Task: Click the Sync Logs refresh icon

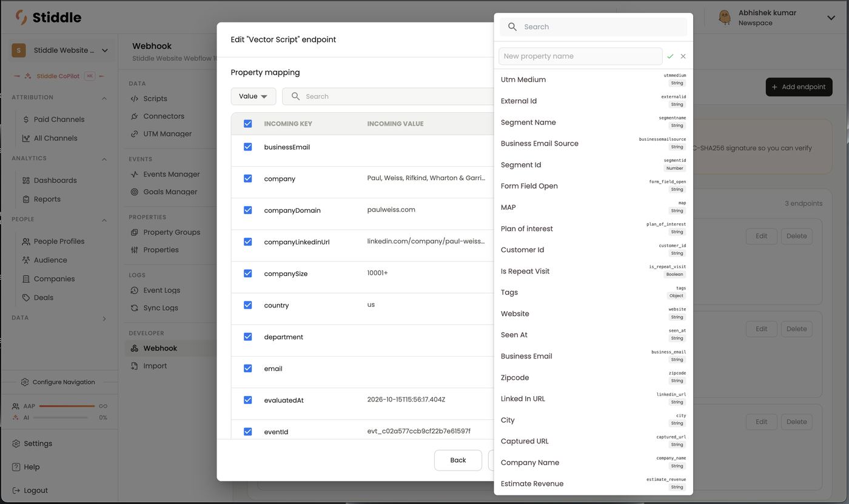Action: pyautogui.click(x=135, y=308)
